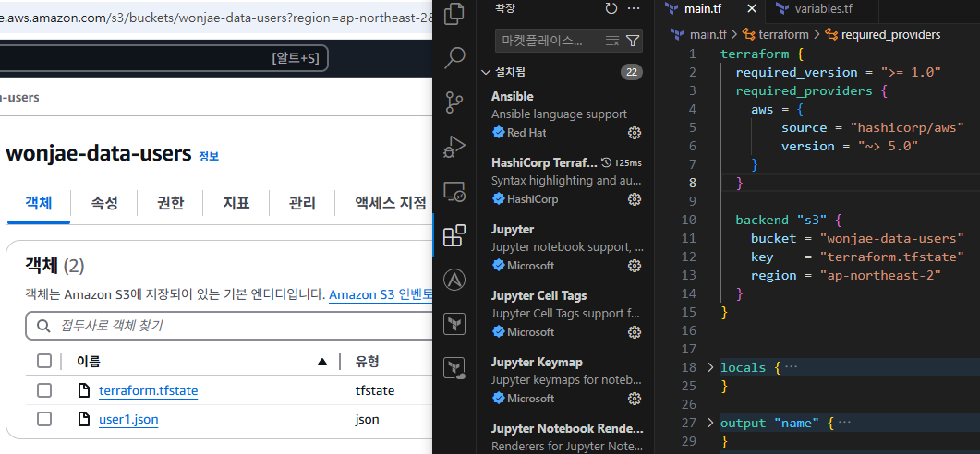This screenshot has width=980, height=454.
Task: Collapse the installed extensions section
Action: [x=486, y=73]
